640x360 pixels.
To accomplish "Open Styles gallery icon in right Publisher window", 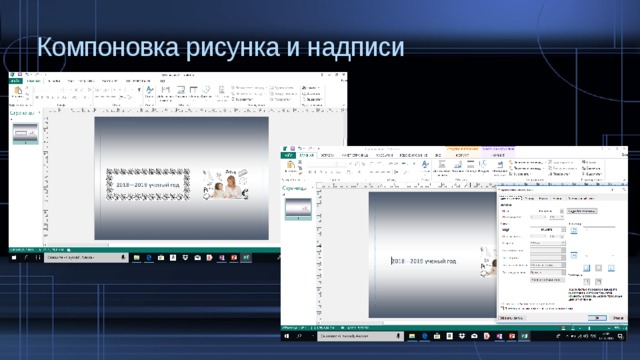I will 425,164.
